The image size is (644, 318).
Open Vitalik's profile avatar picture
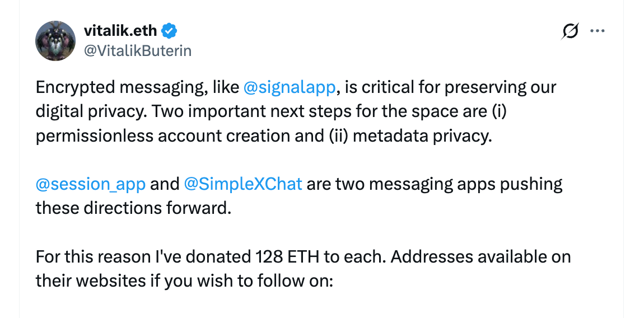coord(55,41)
